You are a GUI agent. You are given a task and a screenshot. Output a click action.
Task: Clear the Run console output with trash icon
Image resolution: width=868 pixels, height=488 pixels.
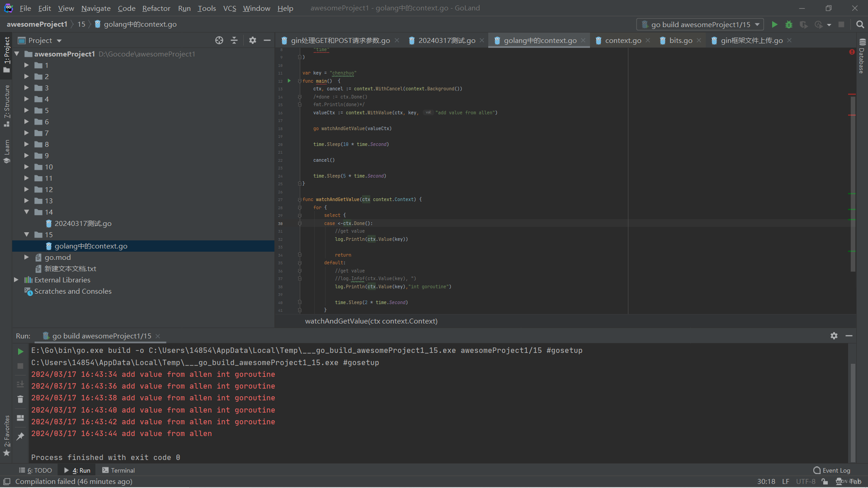pyautogui.click(x=20, y=399)
